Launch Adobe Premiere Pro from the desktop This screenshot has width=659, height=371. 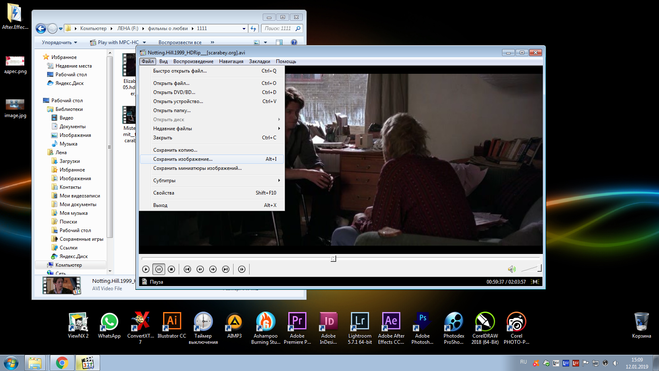[x=297, y=328]
